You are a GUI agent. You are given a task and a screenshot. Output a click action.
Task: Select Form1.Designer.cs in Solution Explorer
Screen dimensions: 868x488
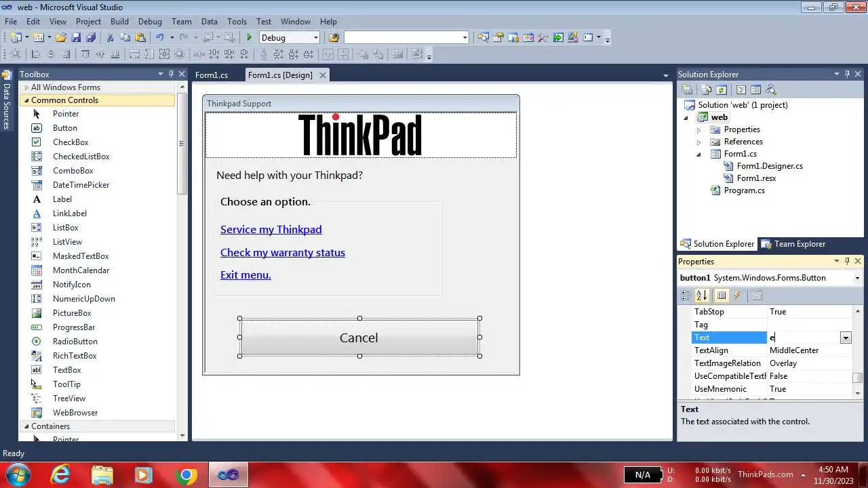tap(770, 166)
